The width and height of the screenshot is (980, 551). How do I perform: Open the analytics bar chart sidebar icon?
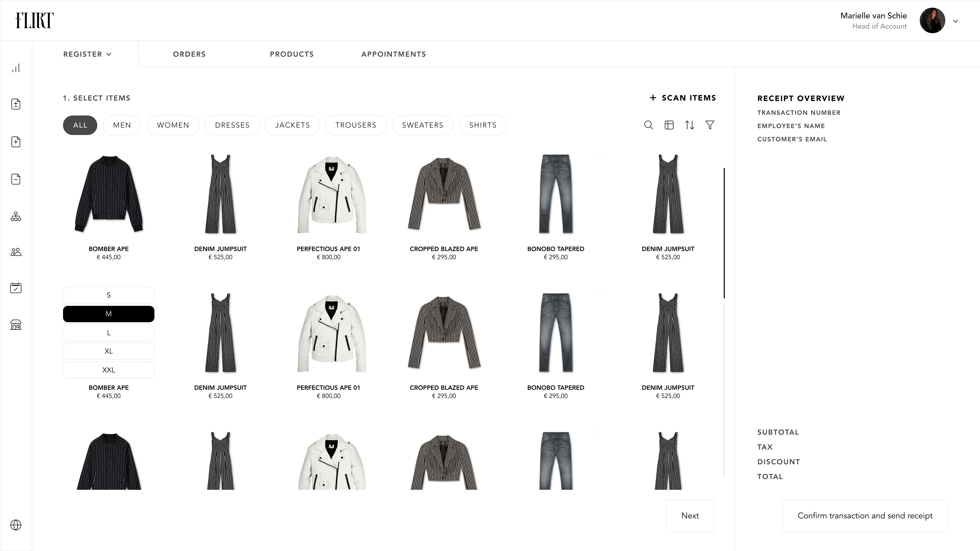pyautogui.click(x=16, y=68)
